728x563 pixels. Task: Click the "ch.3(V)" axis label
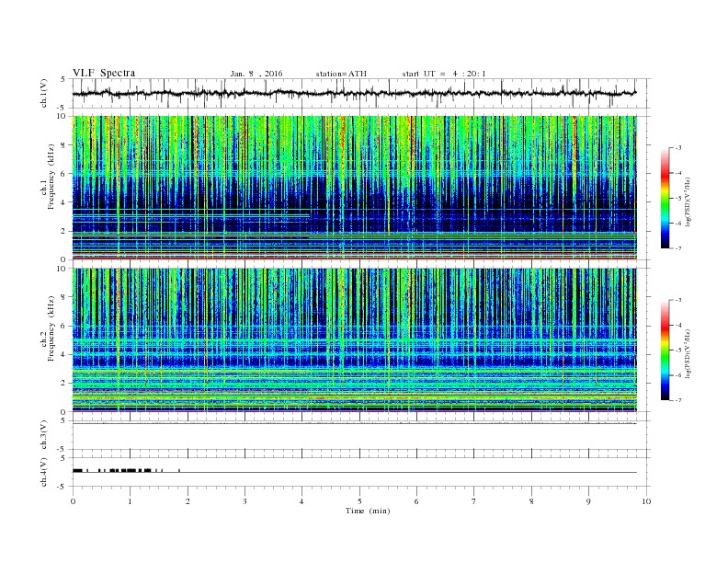pyautogui.click(x=44, y=435)
